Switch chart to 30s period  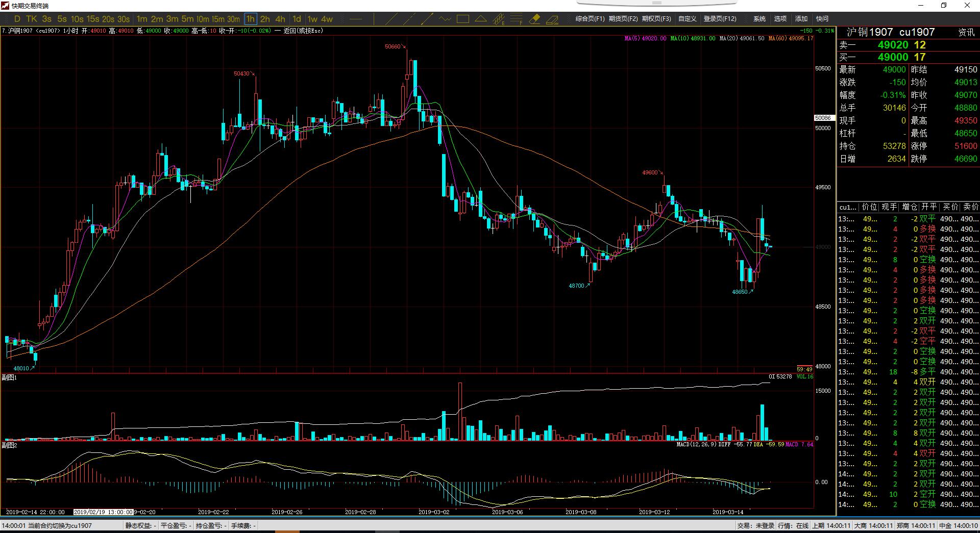[x=124, y=19]
